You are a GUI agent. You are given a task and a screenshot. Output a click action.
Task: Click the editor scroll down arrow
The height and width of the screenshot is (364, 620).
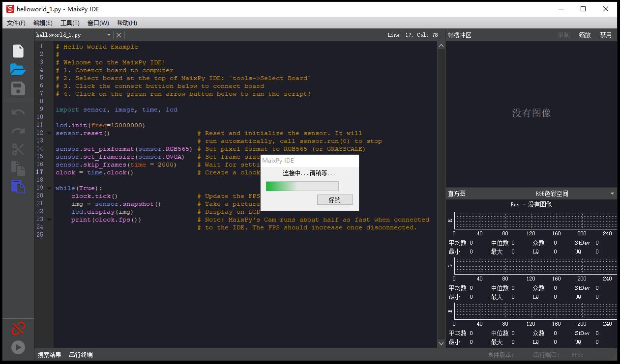point(441,343)
